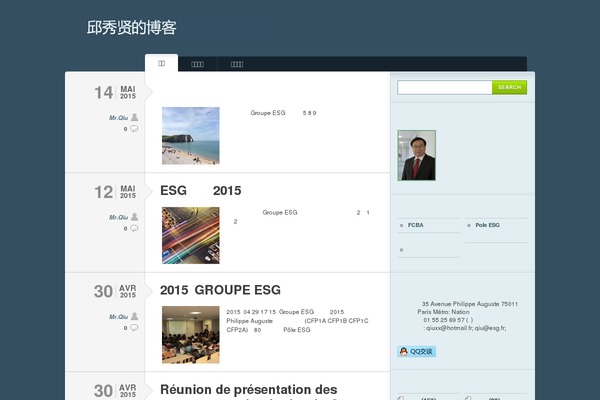Open post titled ESG 2015
Viewport: 600px width, 400px height.
201,190
